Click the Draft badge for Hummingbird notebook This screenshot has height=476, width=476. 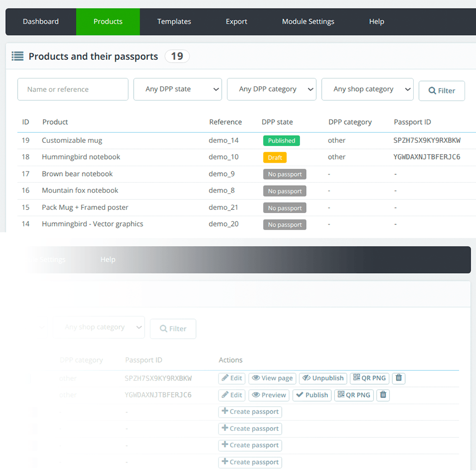275,158
